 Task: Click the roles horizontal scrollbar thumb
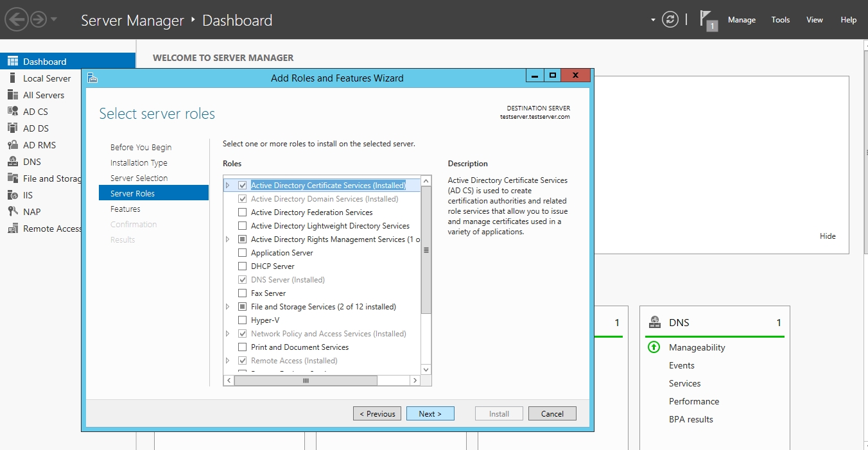[306, 380]
